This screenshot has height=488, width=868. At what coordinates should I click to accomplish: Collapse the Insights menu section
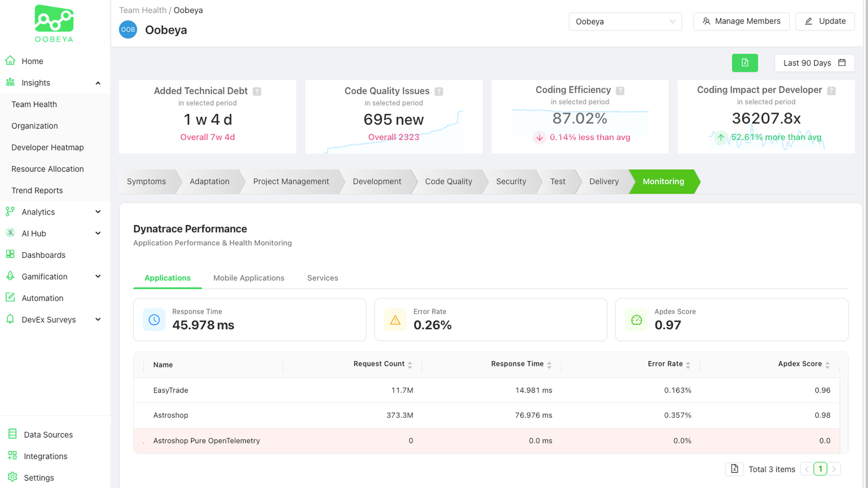(98, 83)
